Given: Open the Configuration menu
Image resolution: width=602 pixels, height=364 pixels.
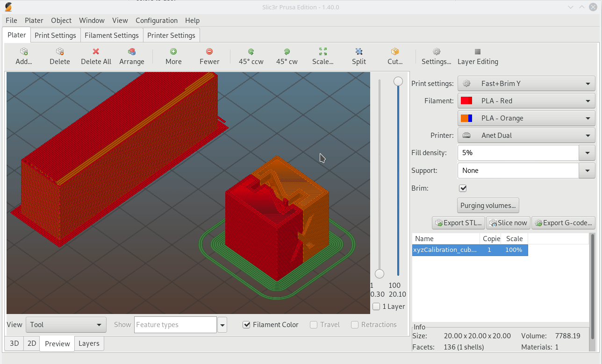Looking at the screenshot, I should [x=156, y=20].
